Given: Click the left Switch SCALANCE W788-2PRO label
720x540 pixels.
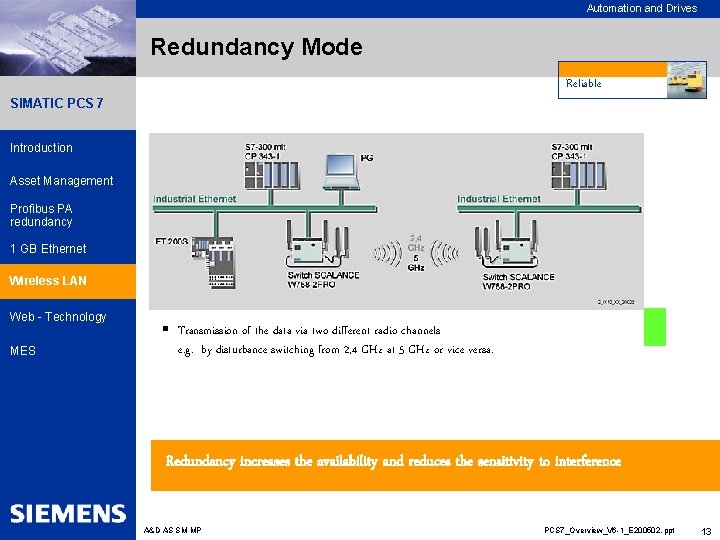Looking at the screenshot, I should 323,280.
